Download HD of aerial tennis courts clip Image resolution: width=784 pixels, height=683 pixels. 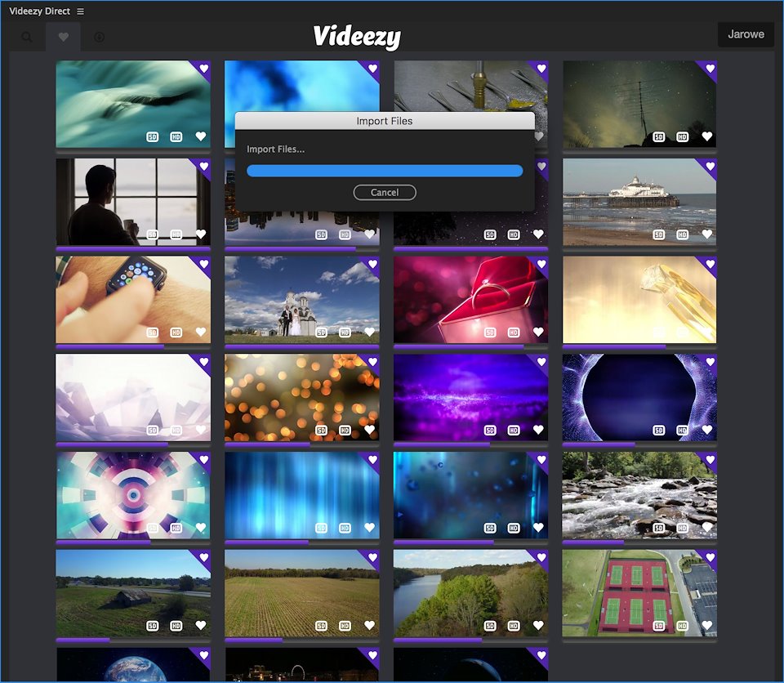point(683,626)
